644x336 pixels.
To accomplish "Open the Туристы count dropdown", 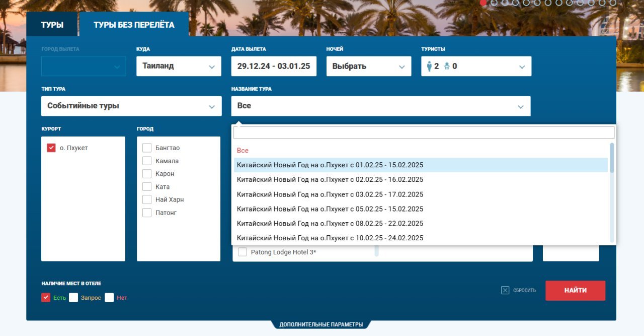I will coord(476,66).
